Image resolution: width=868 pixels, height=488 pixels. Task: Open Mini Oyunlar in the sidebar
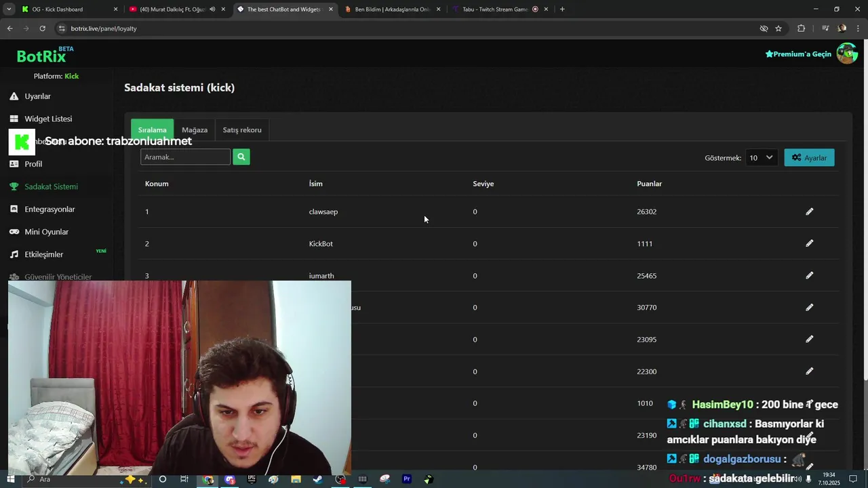point(46,232)
